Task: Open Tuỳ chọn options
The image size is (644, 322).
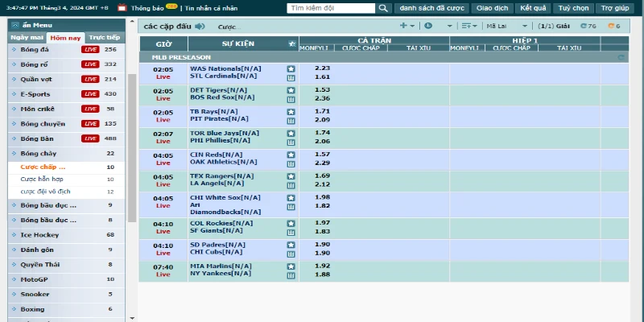Action: pos(573,8)
